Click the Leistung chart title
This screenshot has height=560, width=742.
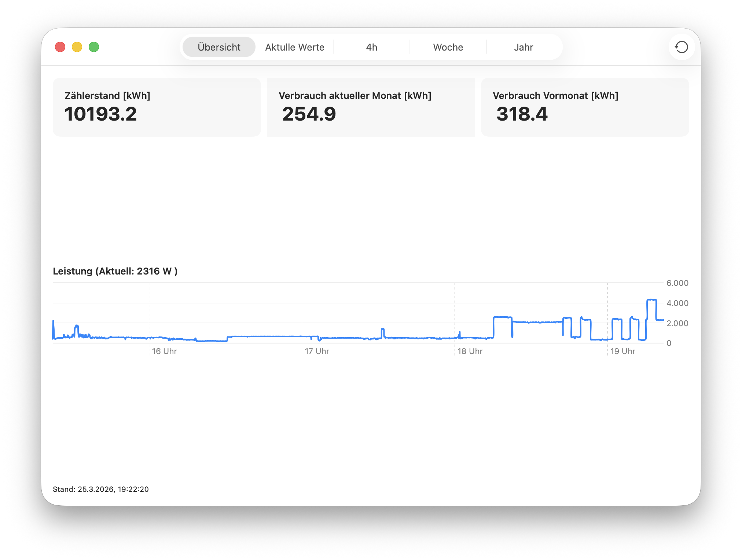[x=115, y=271]
